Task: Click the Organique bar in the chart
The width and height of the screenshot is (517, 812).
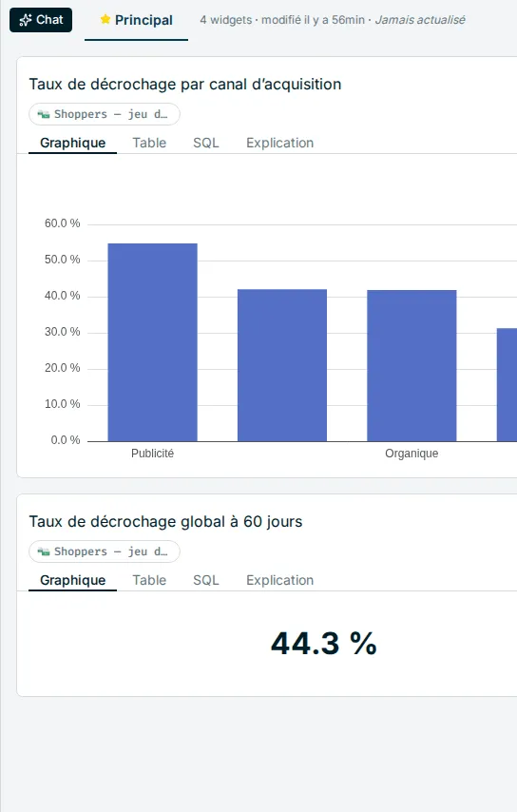Action: [412, 366]
